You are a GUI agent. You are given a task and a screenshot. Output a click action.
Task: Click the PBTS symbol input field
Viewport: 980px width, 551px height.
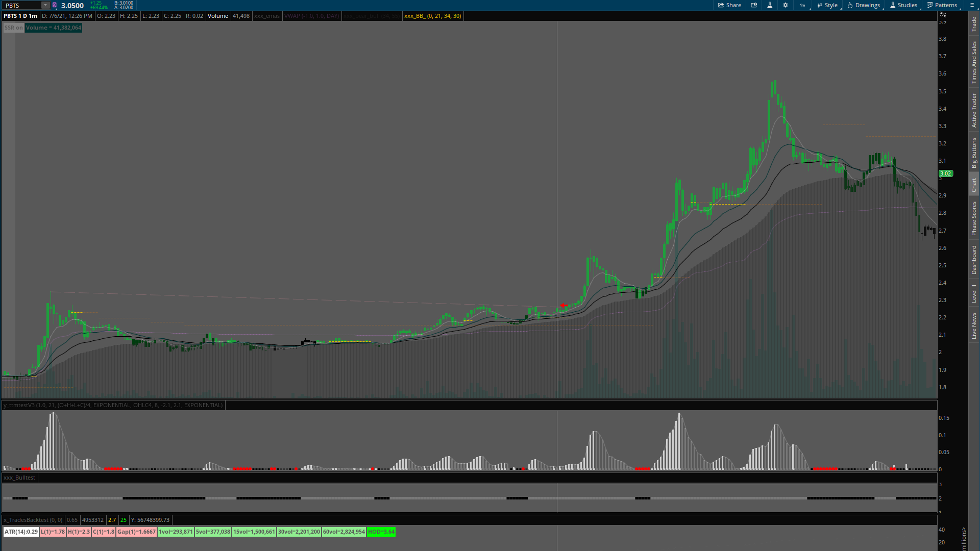(x=21, y=5)
